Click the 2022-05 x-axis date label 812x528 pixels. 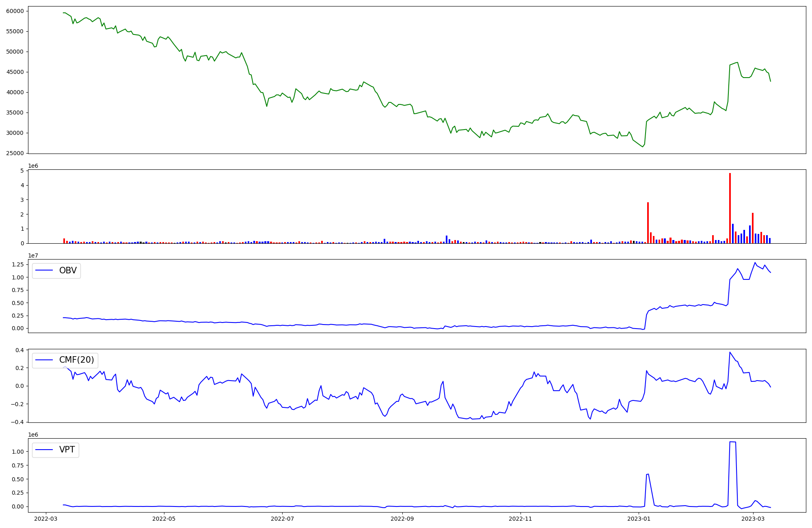coord(164,519)
